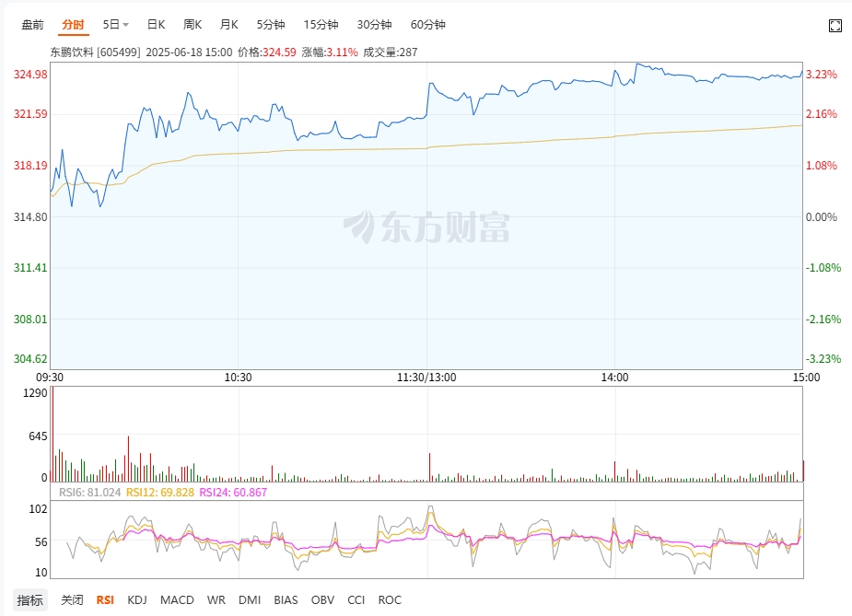Click the opening tall red volume bar

pyautogui.click(x=53, y=434)
